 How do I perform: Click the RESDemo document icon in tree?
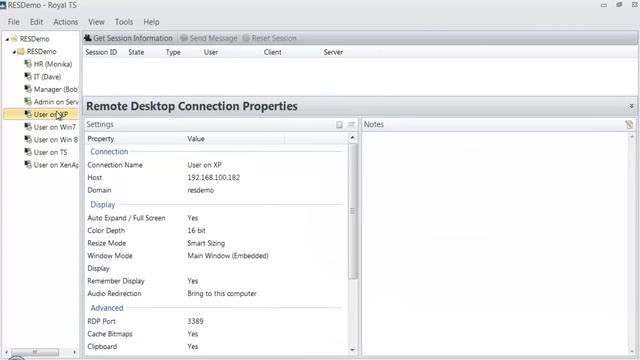(x=14, y=38)
